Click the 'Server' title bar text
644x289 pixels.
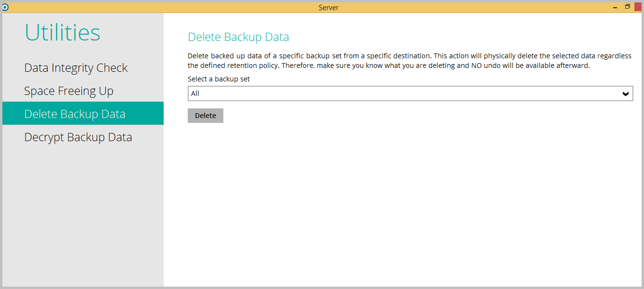click(328, 8)
